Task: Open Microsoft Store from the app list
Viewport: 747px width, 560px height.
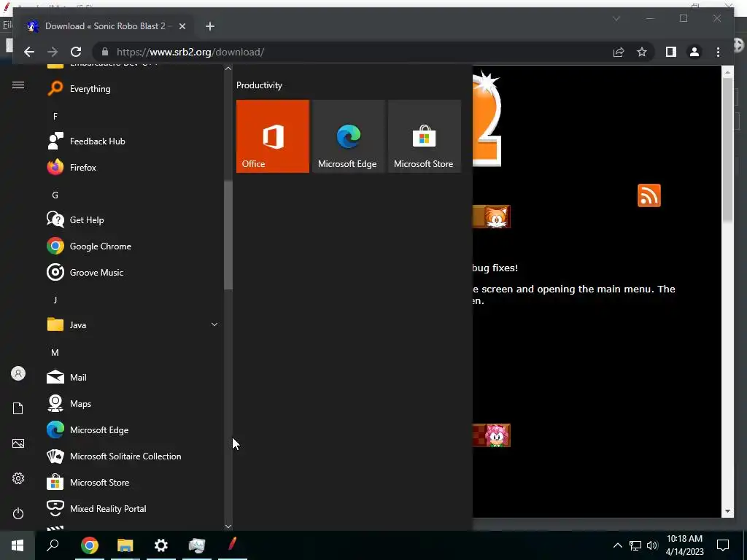Action: 133,483
